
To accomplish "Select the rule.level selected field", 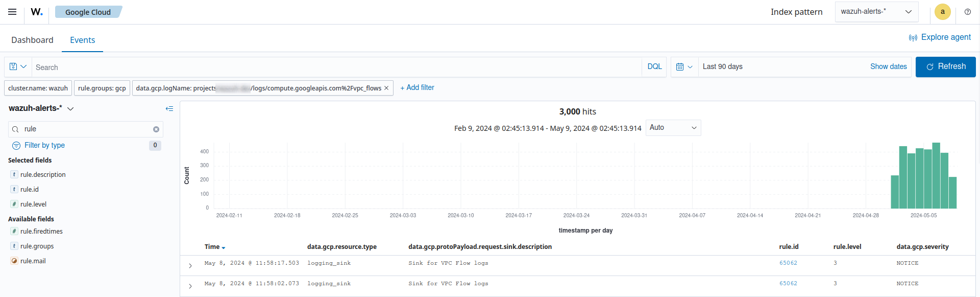I will (33, 204).
